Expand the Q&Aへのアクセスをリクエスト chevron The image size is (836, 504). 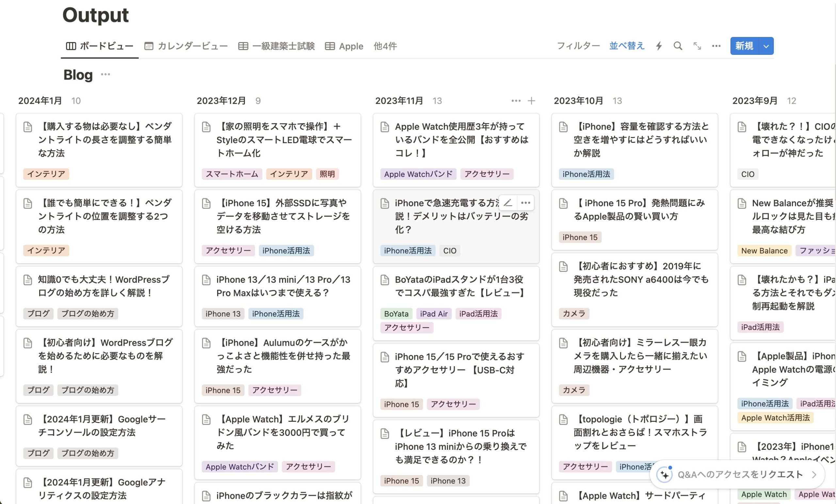814,475
